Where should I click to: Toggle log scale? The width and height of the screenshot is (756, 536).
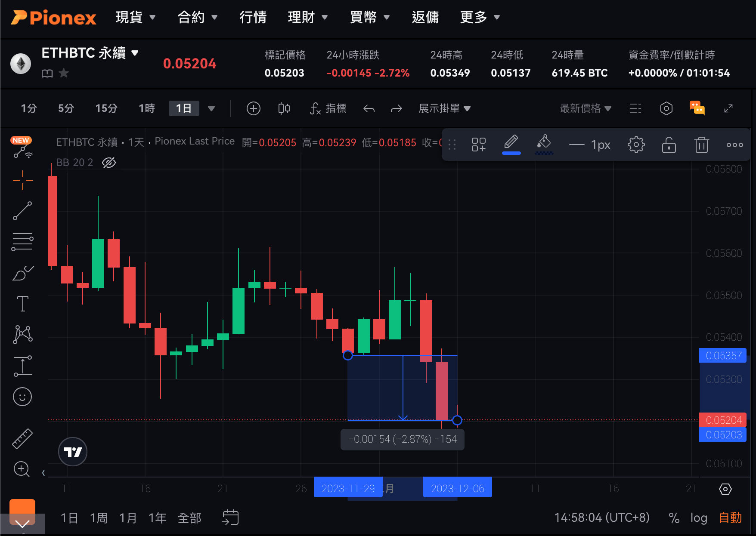coord(699,518)
